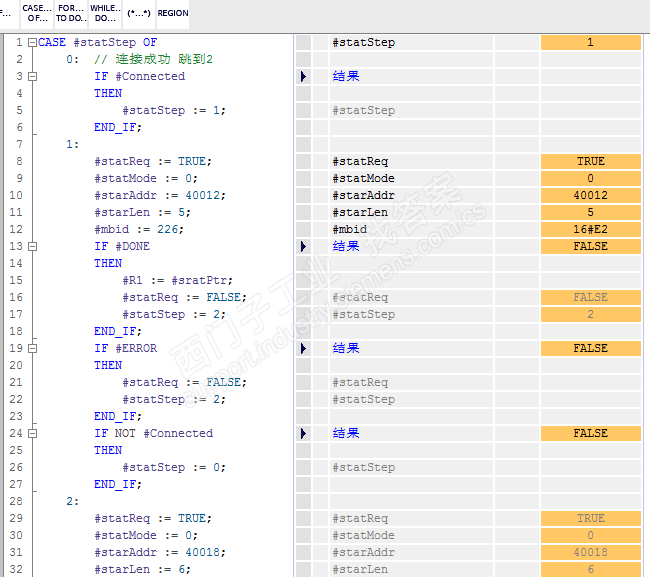Viewport: 650px width, 577px height.
Task: Insert a CASE OF statement template
Action: [37, 13]
